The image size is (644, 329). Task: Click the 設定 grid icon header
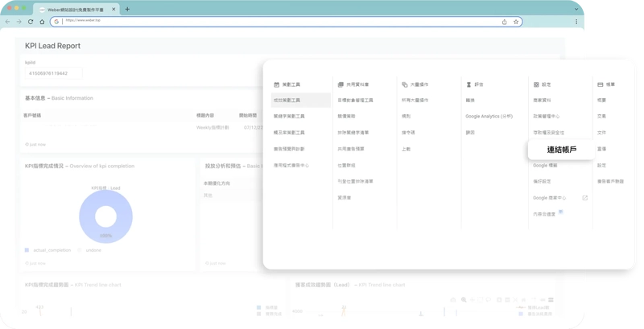pos(536,84)
